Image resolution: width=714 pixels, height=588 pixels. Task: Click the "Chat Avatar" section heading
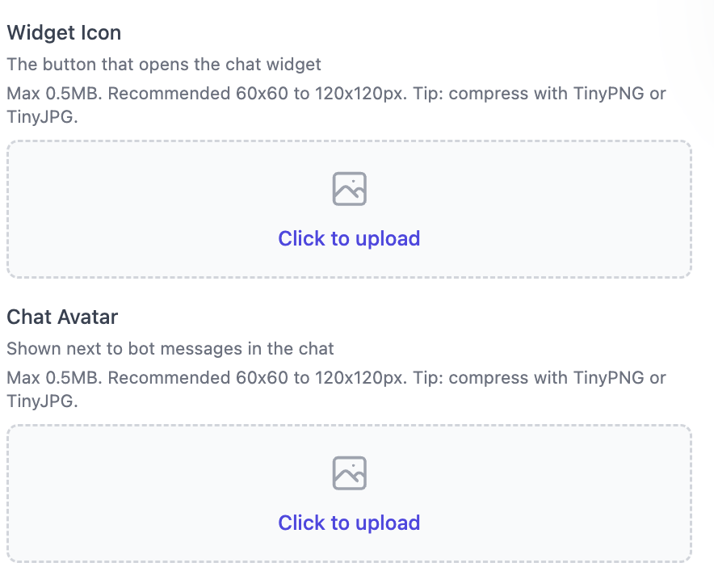[62, 317]
